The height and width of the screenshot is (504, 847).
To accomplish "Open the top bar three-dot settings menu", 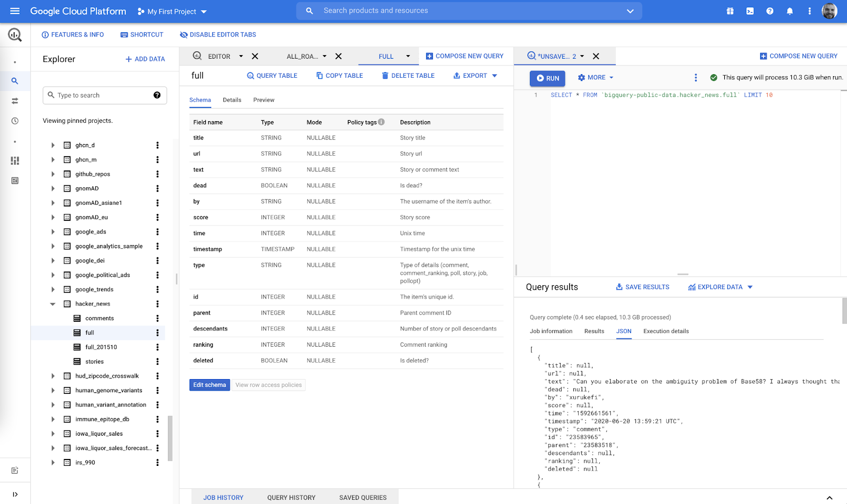I will click(x=809, y=11).
